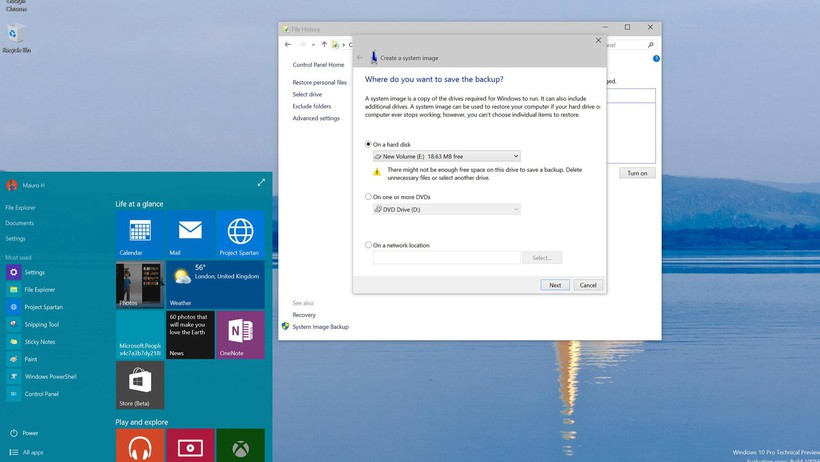
Task: Open the red Video tile
Action: (x=190, y=445)
